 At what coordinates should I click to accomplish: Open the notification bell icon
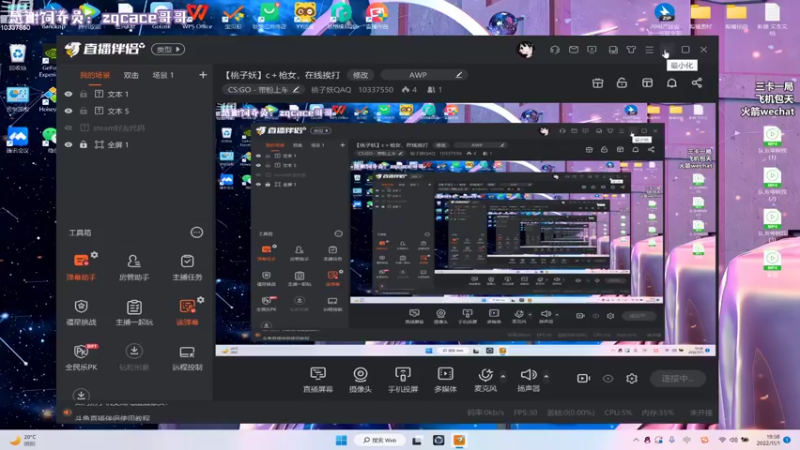(x=672, y=83)
